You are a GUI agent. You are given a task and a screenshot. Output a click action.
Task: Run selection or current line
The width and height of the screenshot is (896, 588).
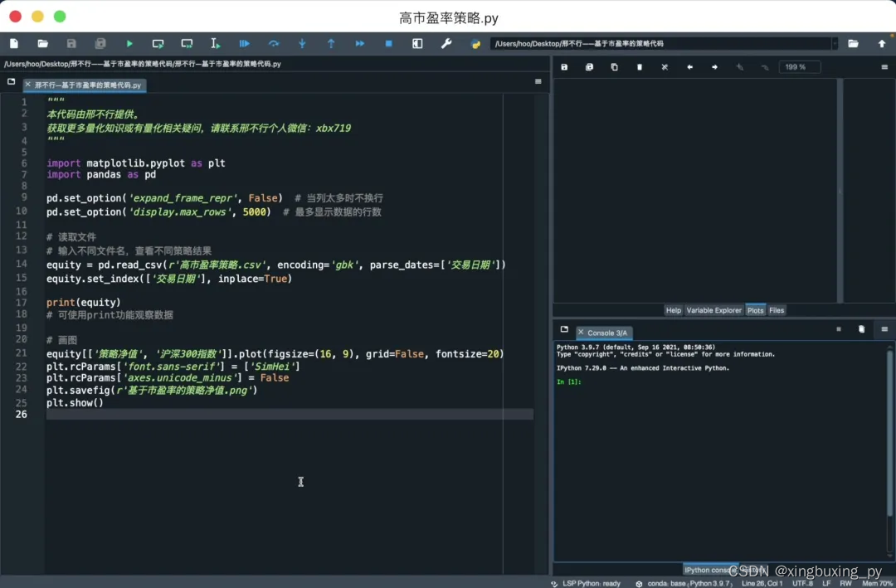(x=216, y=43)
